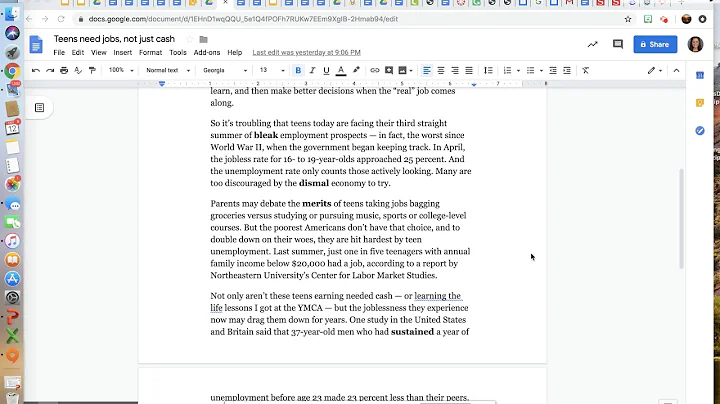Click the blue Share button

[x=655, y=45]
